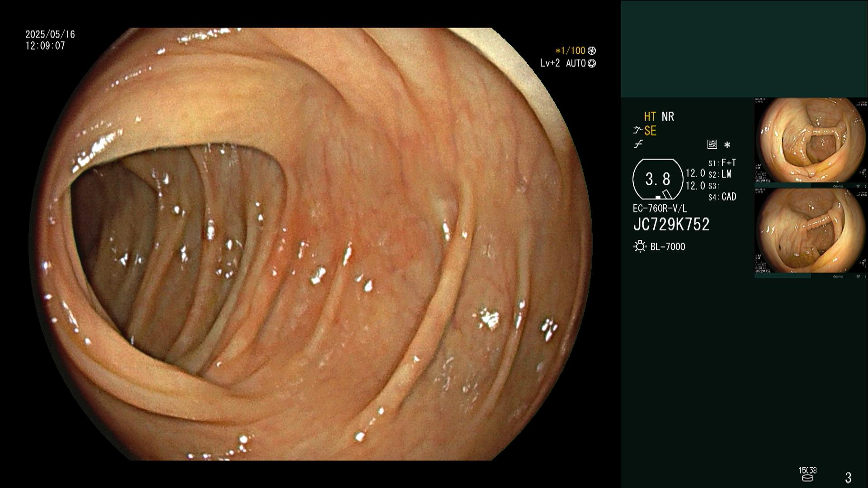Screen dimensions: 868x488
Task: Click the timestamp 12:09:07
Action: click(45, 46)
